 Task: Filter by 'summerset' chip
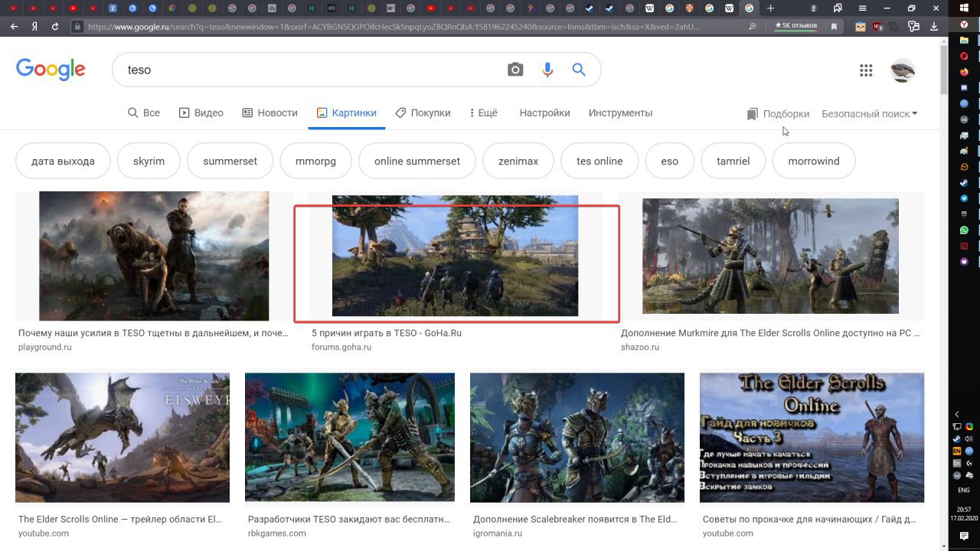230,161
